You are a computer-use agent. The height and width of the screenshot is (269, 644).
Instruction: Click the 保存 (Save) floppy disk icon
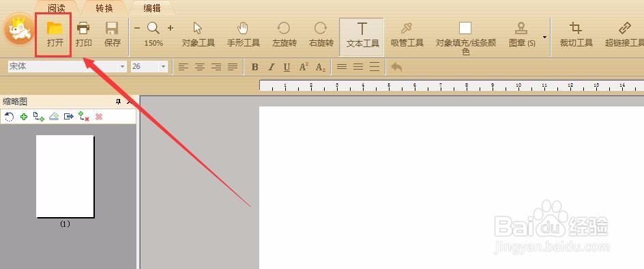(112, 29)
